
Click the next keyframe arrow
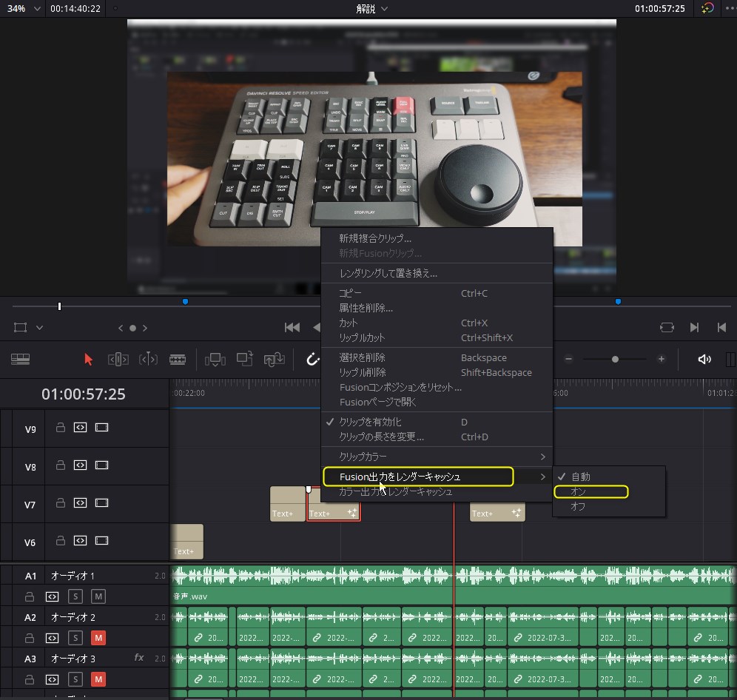[145, 328]
